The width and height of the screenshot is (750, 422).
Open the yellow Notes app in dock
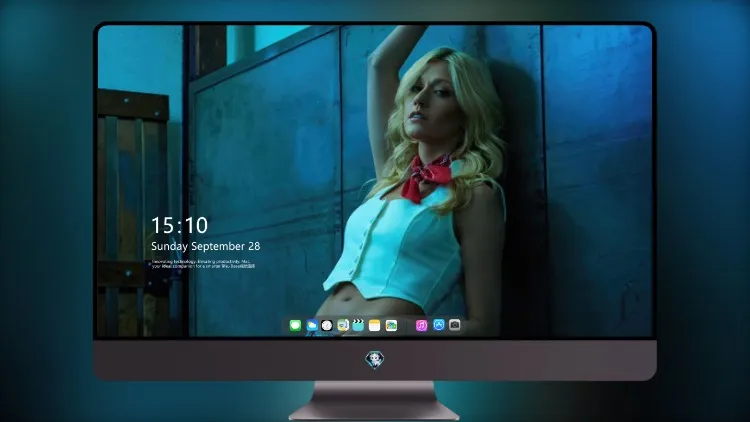375,326
